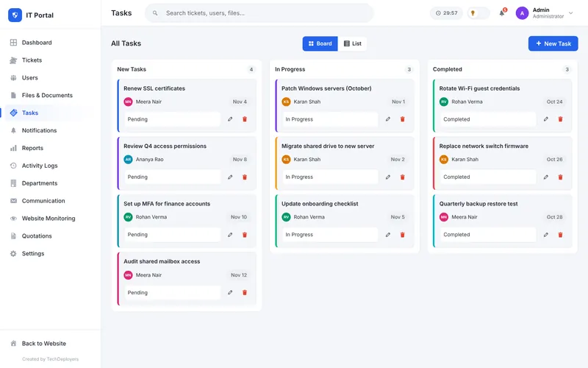
Task: Delete Set up MFA for finance accounts
Action: (x=245, y=235)
